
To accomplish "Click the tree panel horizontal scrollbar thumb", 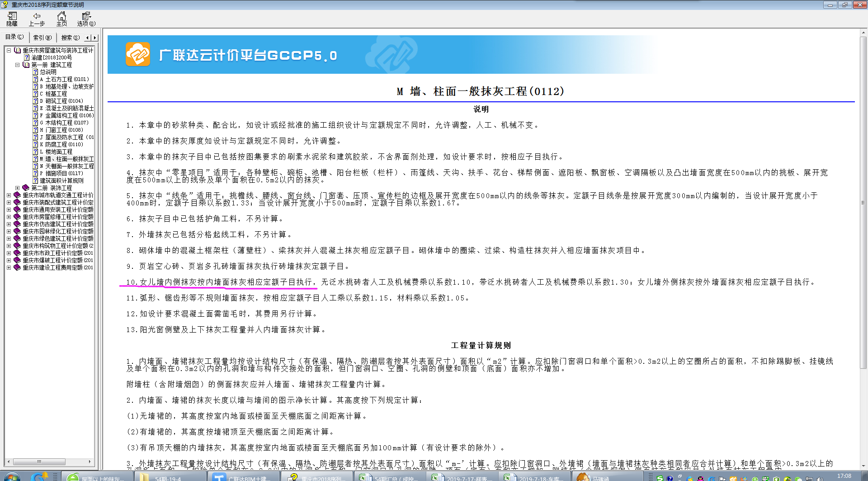I will (39, 462).
